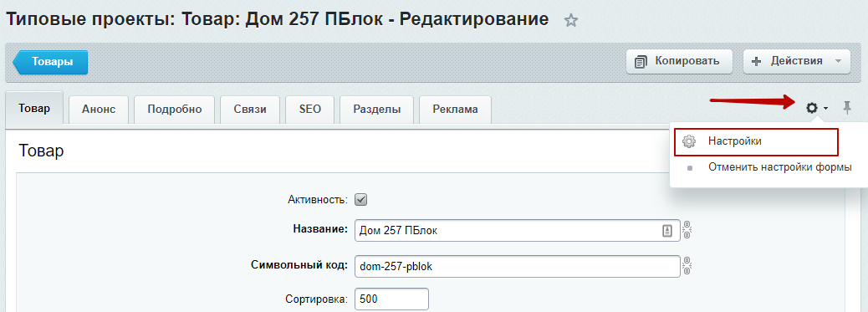Image resolution: width=868 pixels, height=312 pixels.
Task: Click the Сортировка: label
Action: [x=317, y=299]
